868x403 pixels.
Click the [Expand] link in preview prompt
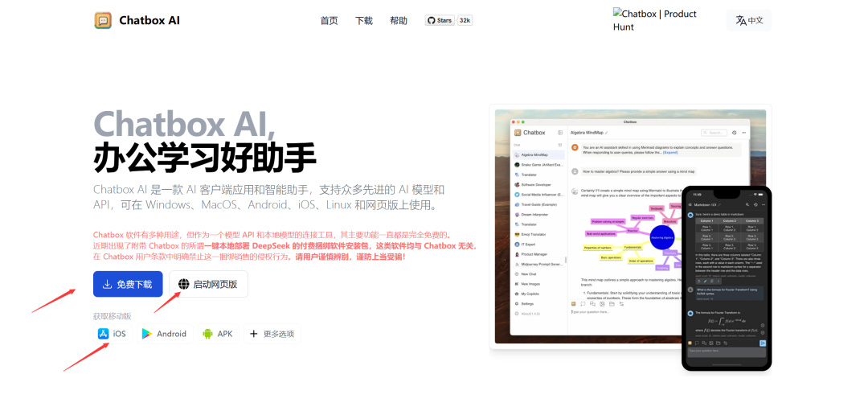tap(669, 153)
